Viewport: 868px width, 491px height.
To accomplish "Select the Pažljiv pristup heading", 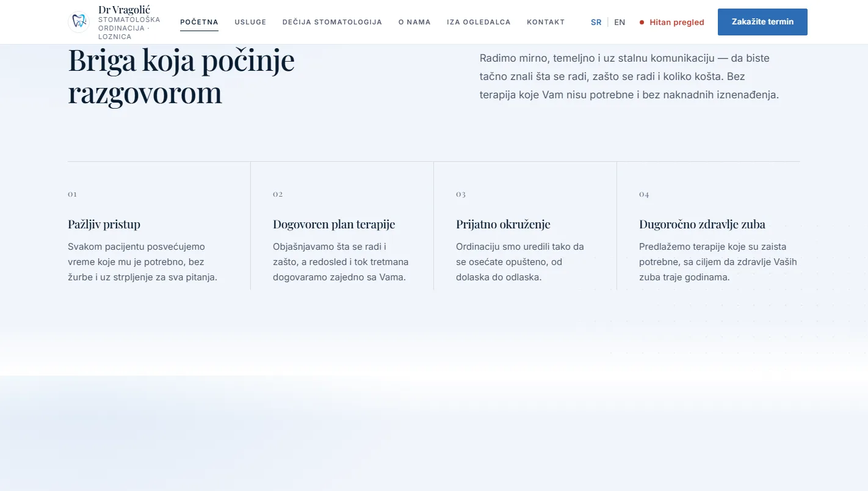I will pyautogui.click(x=104, y=224).
